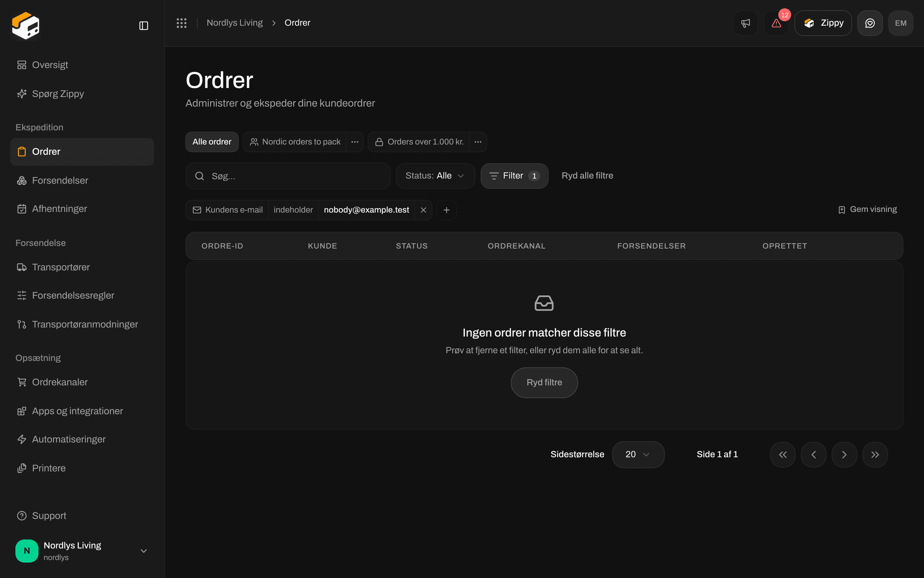924x578 pixels.
Task: Open the apps grid menu
Action: point(181,23)
